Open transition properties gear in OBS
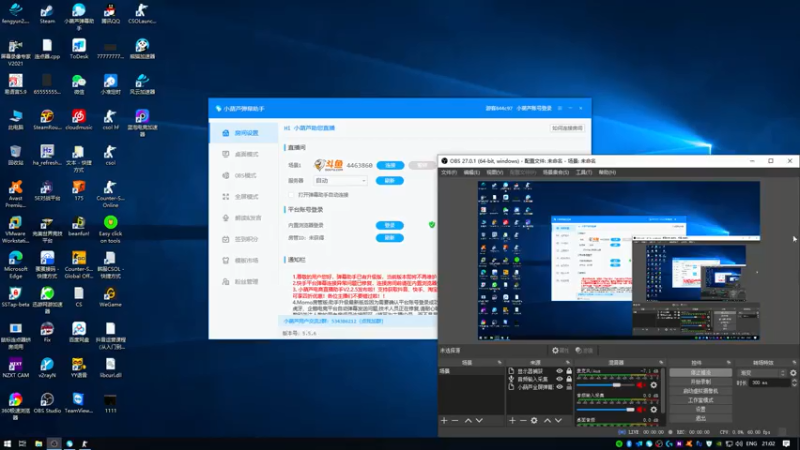Screen dimensions: 800x450 pos(793,373)
